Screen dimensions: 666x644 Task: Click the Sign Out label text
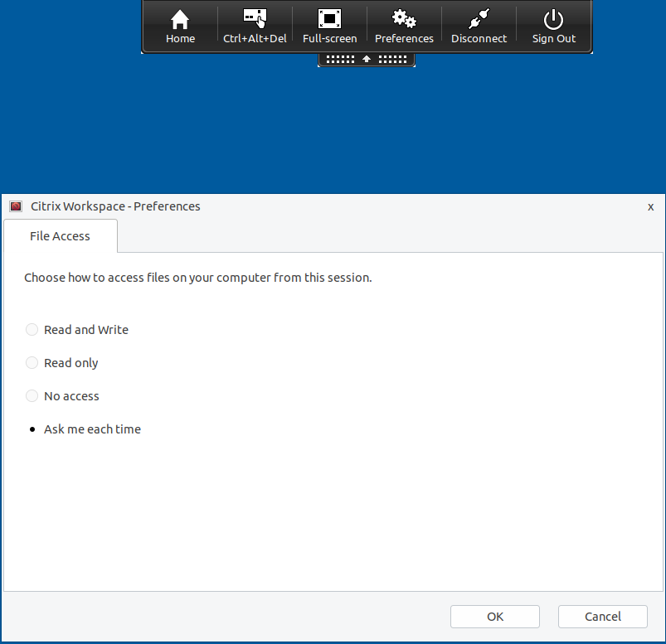click(x=553, y=38)
